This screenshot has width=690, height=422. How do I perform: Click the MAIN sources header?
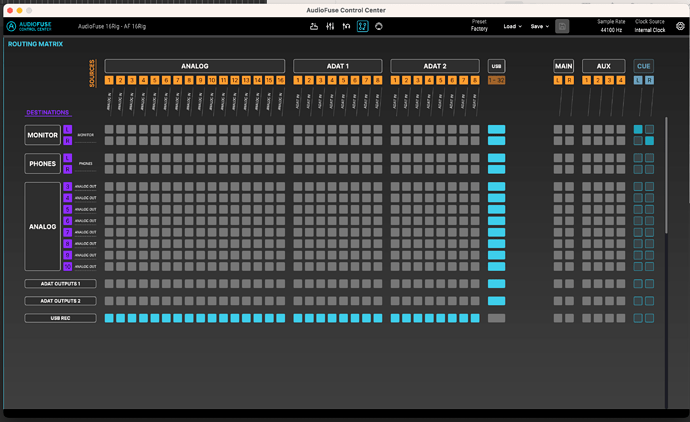pyautogui.click(x=563, y=66)
